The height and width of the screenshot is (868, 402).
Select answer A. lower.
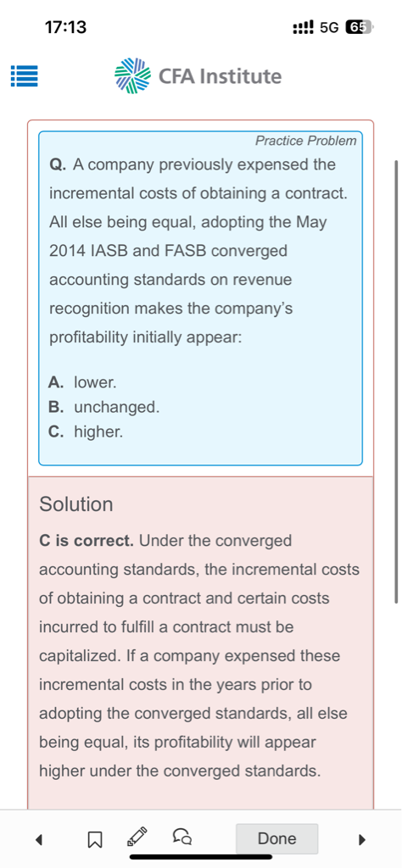pos(82,382)
